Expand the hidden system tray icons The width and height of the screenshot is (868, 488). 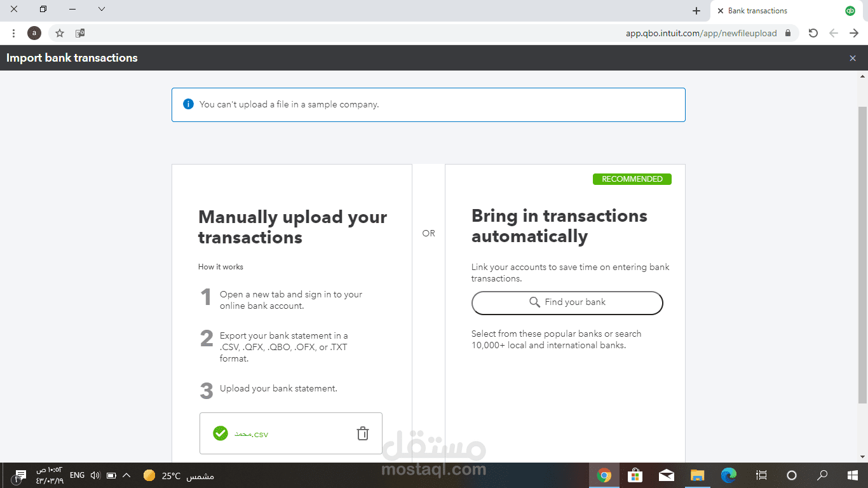(126, 475)
